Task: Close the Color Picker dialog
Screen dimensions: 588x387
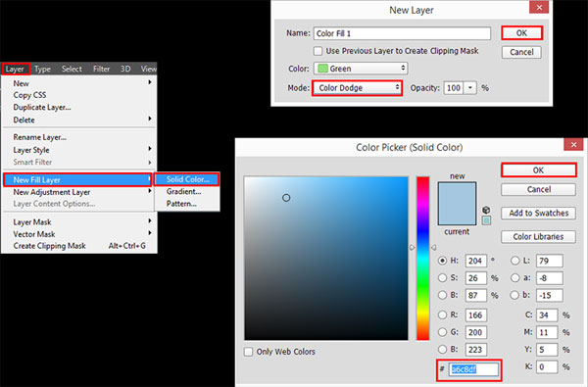Action: (573, 144)
